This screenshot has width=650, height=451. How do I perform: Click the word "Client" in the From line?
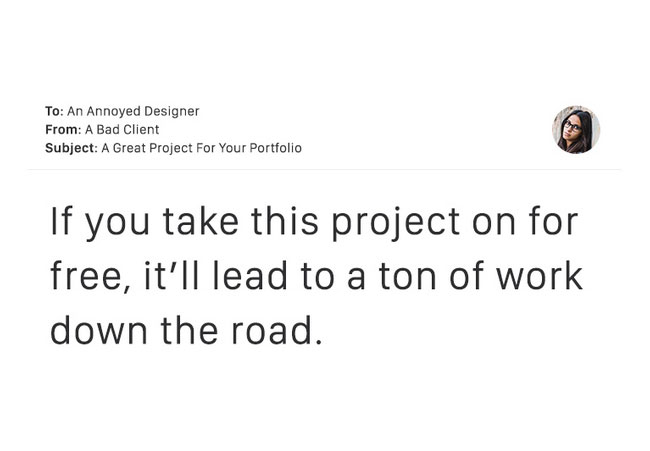pos(141,130)
